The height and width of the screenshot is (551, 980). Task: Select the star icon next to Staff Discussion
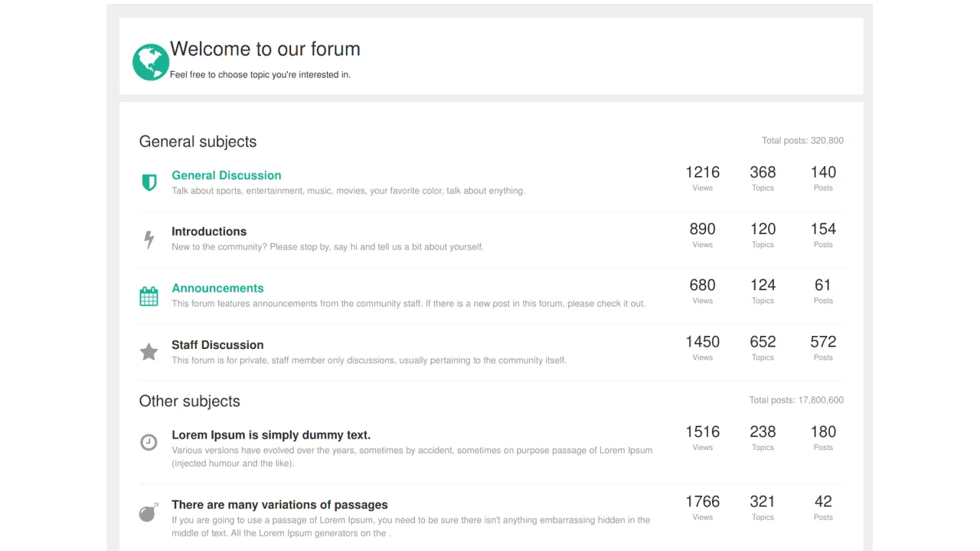point(149,352)
